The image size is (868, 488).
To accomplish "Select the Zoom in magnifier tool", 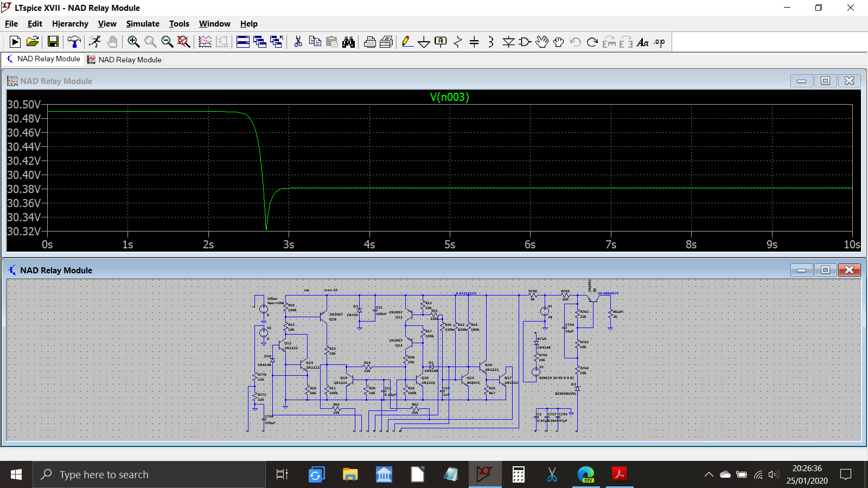I will pyautogui.click(x=133, y=42).
